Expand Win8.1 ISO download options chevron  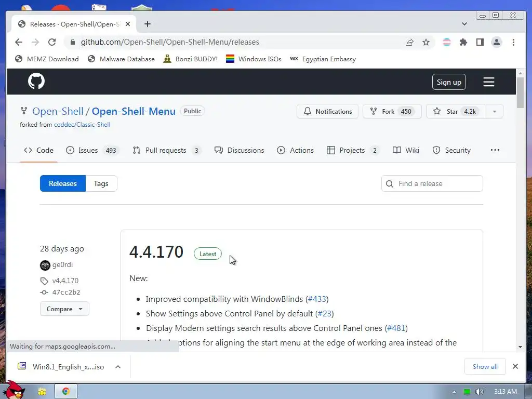coord(118,367)
